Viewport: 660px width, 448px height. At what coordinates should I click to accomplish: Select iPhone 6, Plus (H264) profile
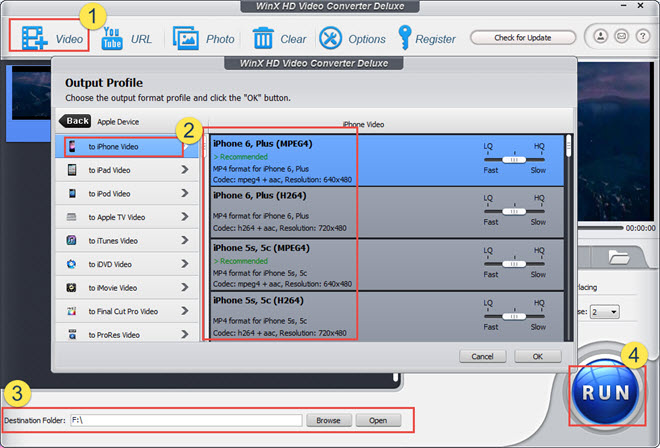(387, 213)
